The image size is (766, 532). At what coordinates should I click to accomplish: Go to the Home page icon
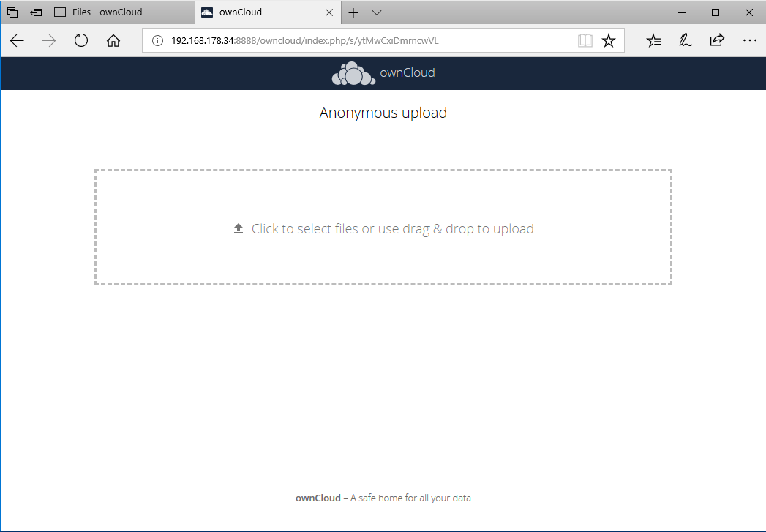[x=113, y=41]
